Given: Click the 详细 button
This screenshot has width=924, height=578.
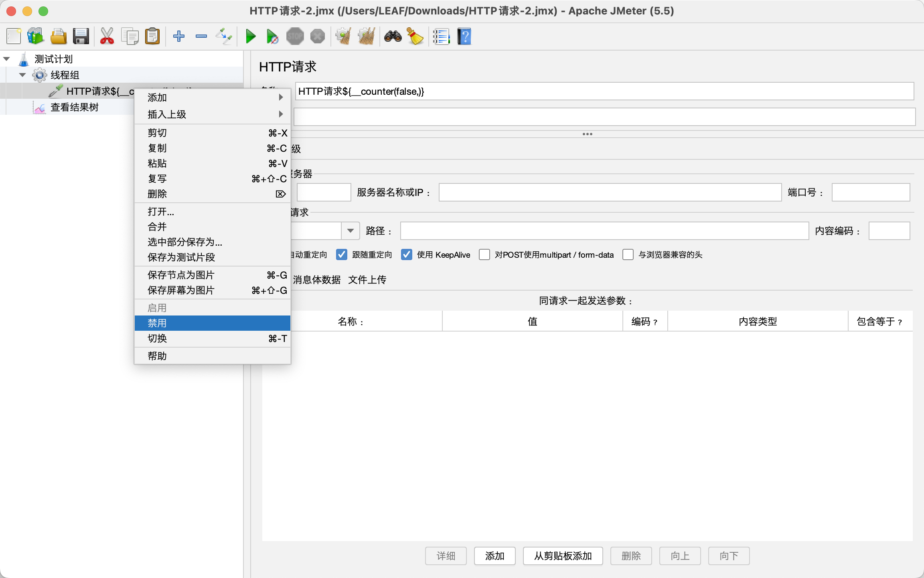Looking at the screenshot, I should (446, 556).
